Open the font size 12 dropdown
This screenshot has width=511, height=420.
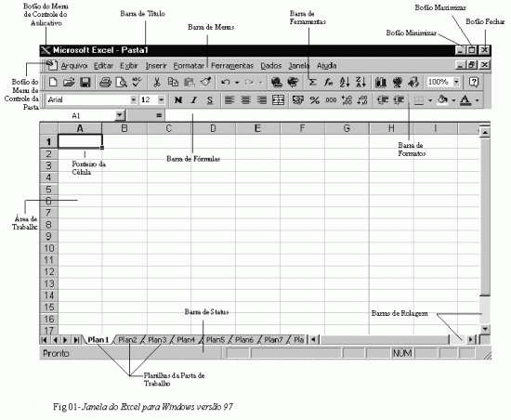coord(162,100)
